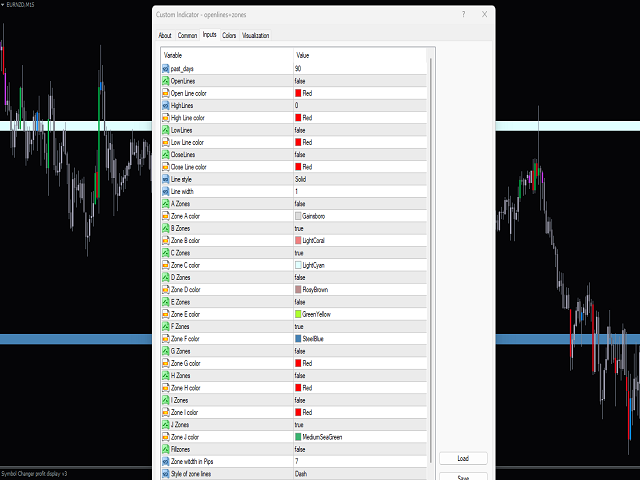Select the Inputs tab
The width and height of the screenshot is (640, 480).
click(209, 35)
